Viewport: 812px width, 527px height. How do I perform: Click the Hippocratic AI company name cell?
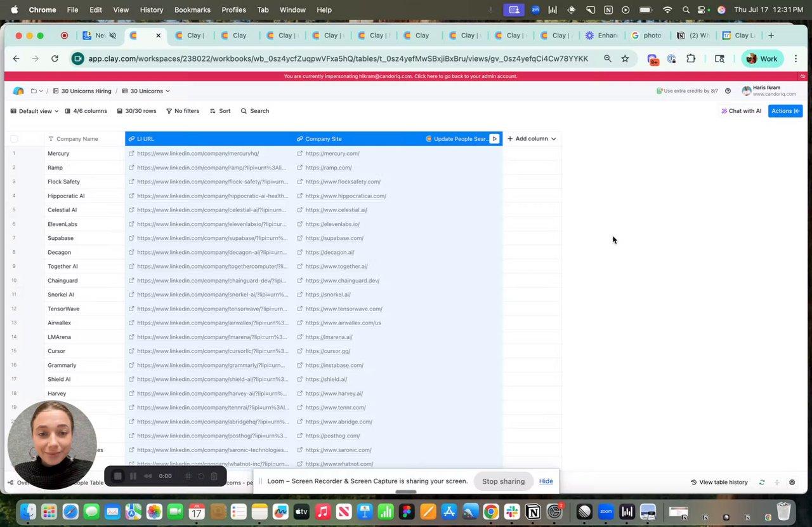click(x=84, y=196)
